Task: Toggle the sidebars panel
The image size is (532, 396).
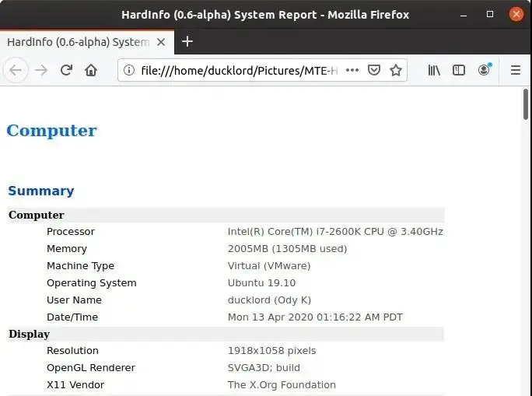Action: [459, 70]
